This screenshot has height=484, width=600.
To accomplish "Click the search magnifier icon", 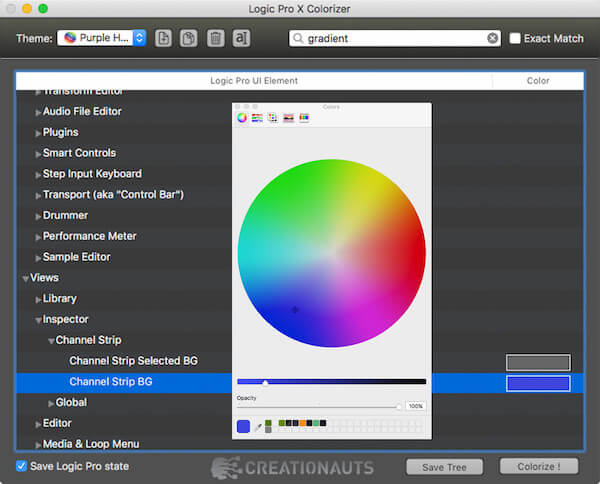I will point(298,38).
